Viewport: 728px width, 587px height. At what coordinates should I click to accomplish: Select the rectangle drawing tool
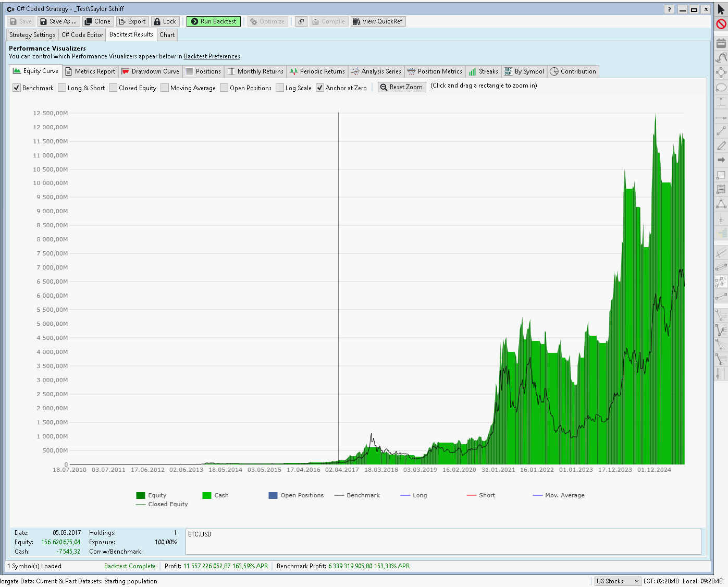[x=721, y=175]
